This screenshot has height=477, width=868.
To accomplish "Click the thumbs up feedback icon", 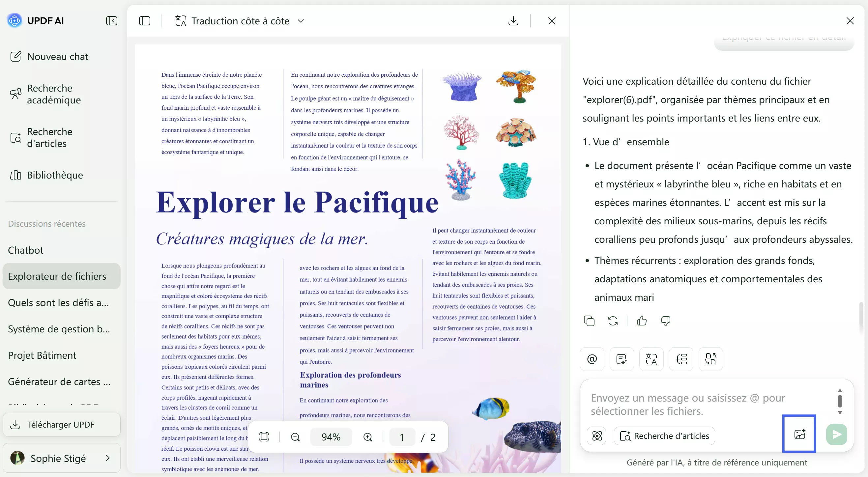I will [642, 321].
